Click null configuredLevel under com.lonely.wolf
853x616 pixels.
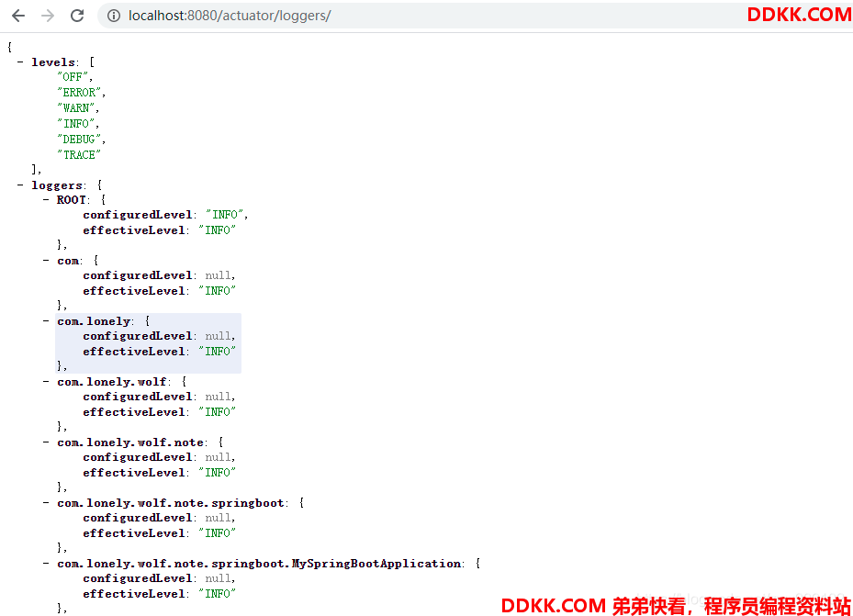coord(219,397)
